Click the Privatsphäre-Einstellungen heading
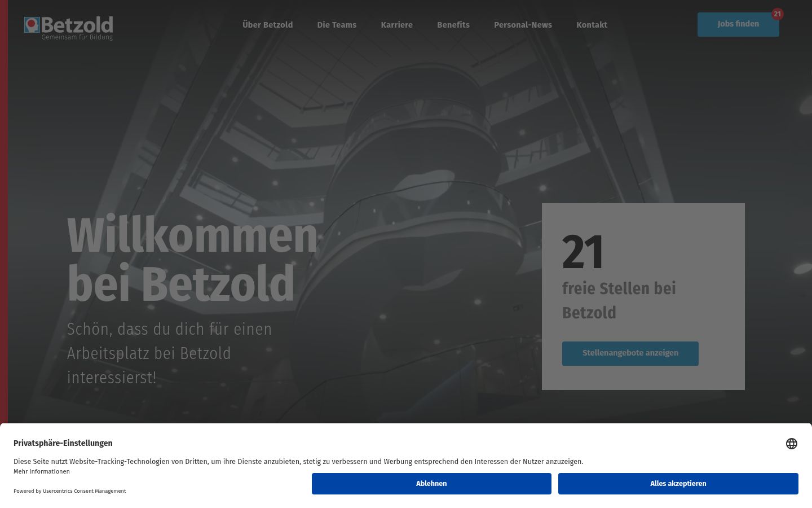812x508 pixels. (63, 443)
